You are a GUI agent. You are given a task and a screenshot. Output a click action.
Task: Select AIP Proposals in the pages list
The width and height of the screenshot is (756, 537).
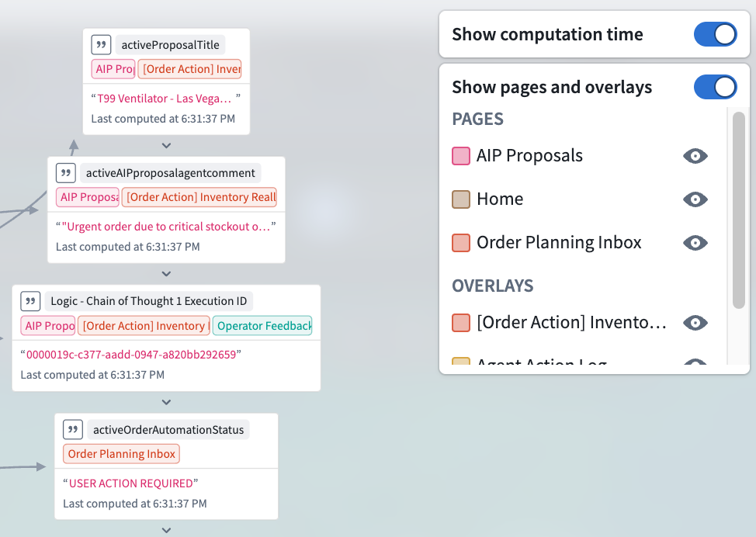point(529,156)
